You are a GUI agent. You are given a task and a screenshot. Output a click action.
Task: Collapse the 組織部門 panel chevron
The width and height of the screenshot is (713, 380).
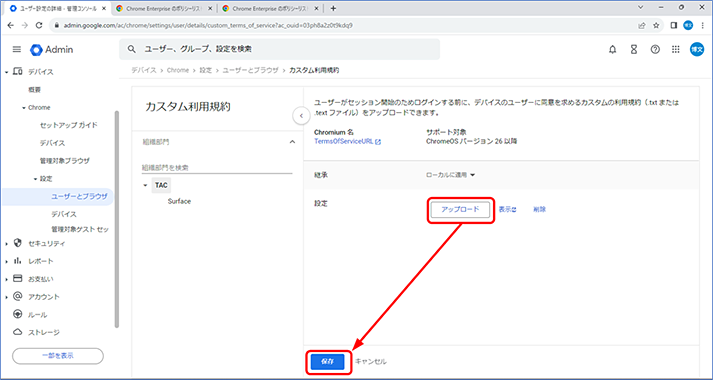[292, 142]
